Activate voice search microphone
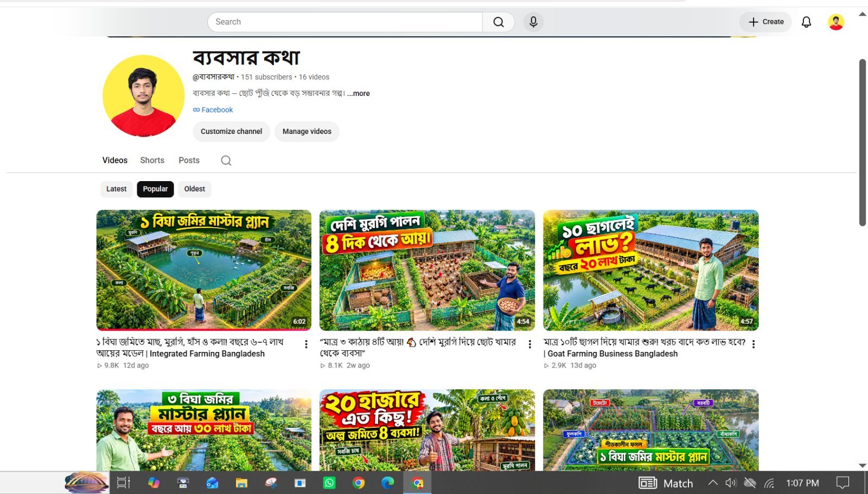Screen dimensions: 868x494 [x=533, y=22]
